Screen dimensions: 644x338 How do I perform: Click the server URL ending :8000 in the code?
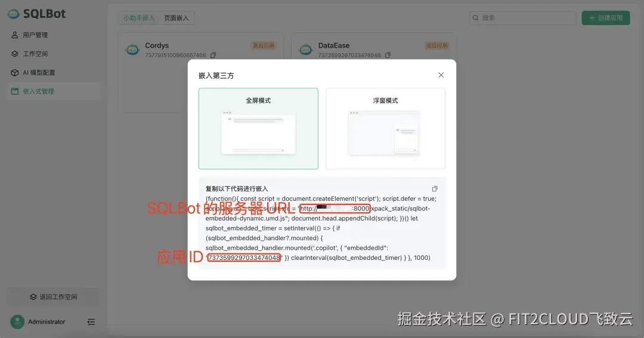click(335, 209)
